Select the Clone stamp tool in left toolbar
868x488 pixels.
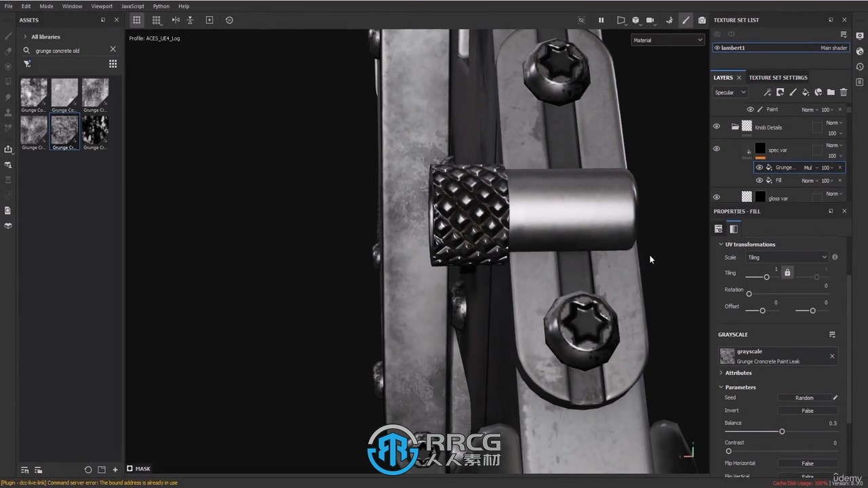click(x=8, y=112)
